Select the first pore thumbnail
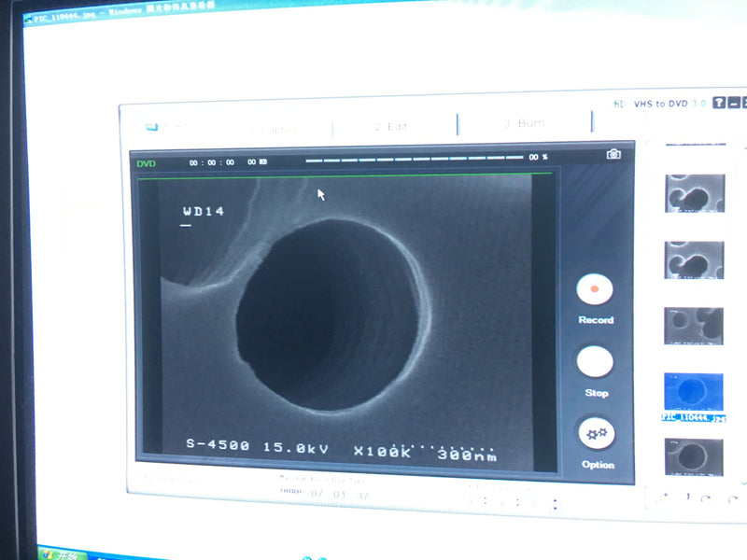Image resolution: width=747 pixels, height=560 pixels. (x=695, y=193)
